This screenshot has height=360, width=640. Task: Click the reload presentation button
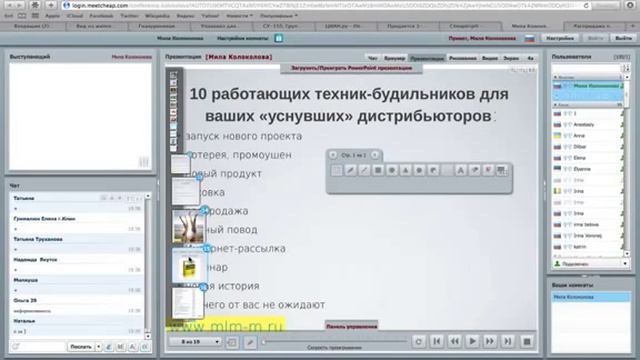coord(418,341)
